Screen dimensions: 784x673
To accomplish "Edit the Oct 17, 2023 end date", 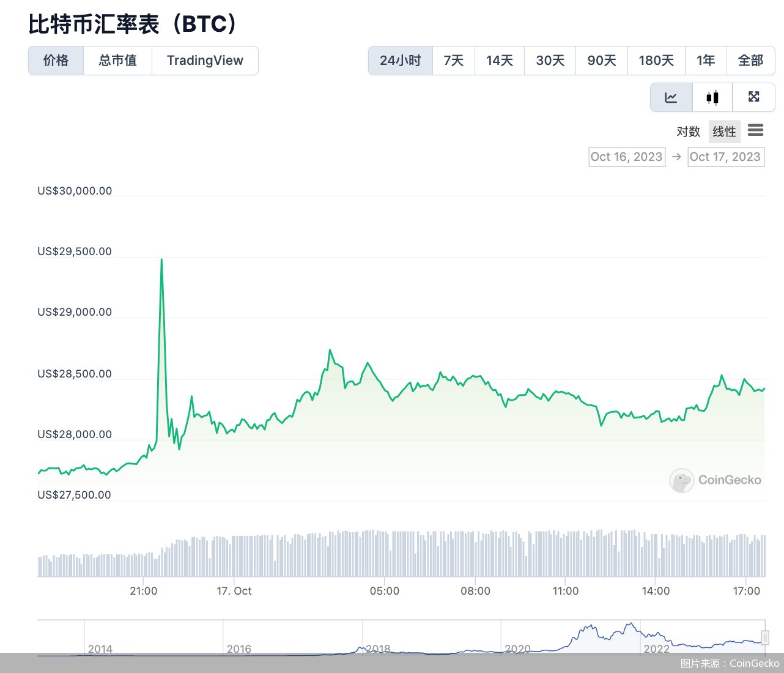I will coord(726,157).
